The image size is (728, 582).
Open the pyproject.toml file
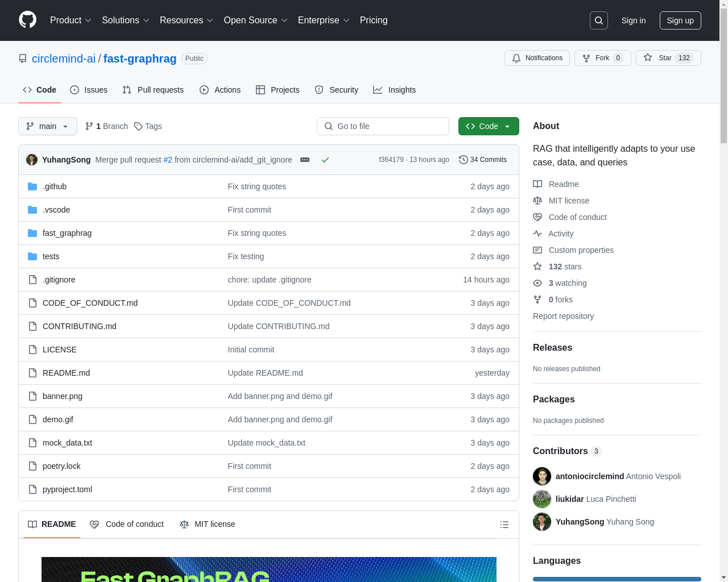pos(67,489)
